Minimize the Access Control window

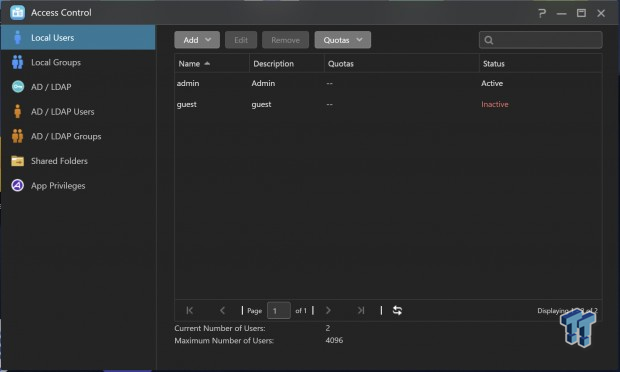(561, 13)
